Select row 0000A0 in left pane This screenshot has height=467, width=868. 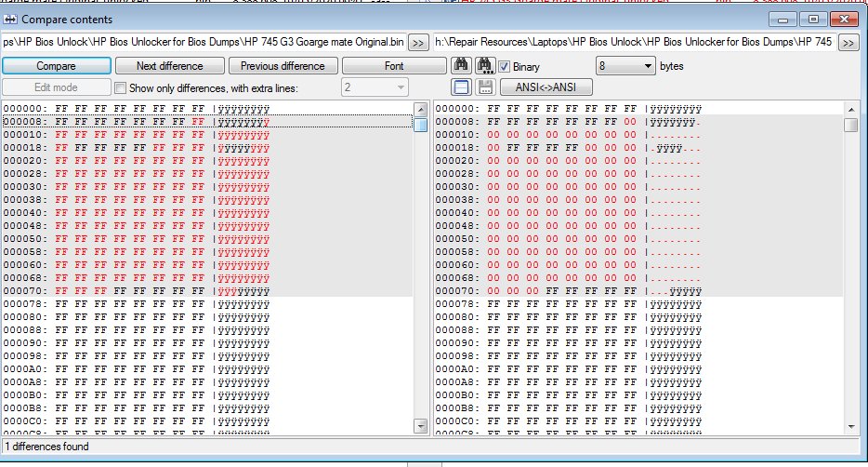click(207, 369)
